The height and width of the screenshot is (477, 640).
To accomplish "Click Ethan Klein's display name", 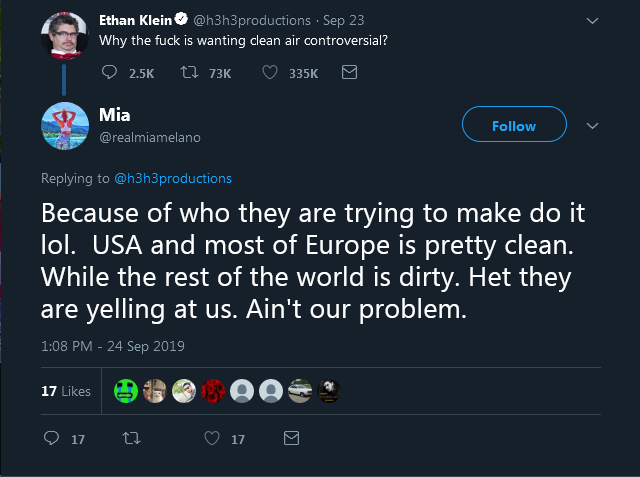I will click(135, 19).
